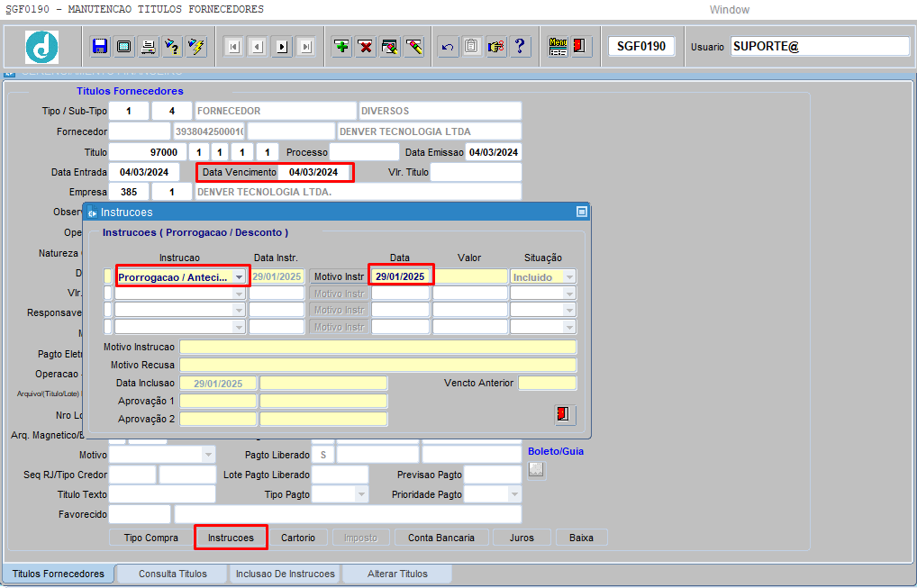Click the Data Vencimento field 04/03/2024
The width and height of the screenshot is (917, 588).
coord(314,172)
